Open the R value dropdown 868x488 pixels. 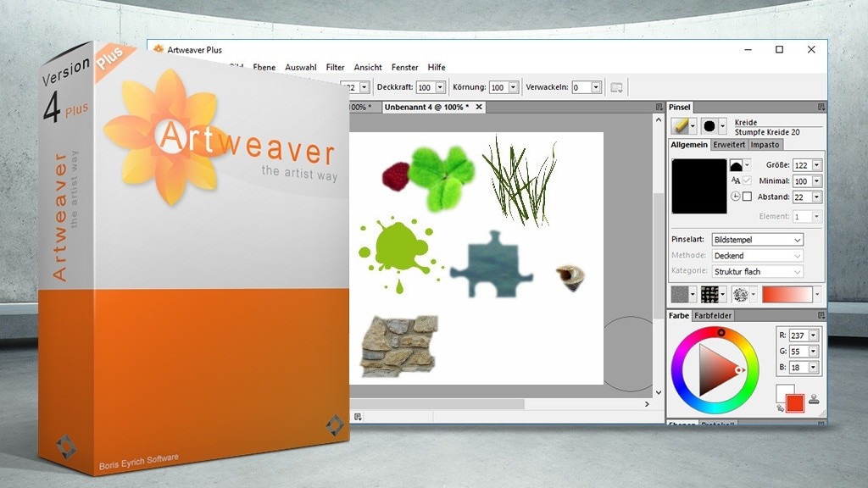(x=813, y=335)
